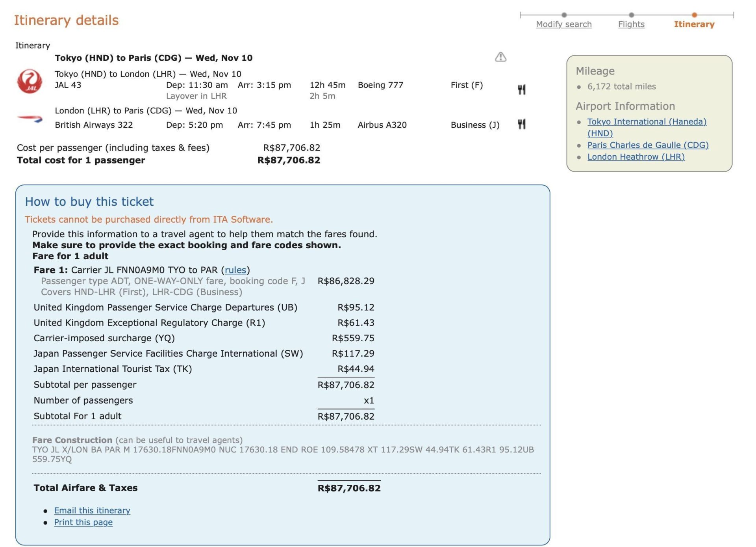Click British Airways 322 flight text
Image resolution: width=756 pixels, height=547 pixels.
(x=94, y=125)
